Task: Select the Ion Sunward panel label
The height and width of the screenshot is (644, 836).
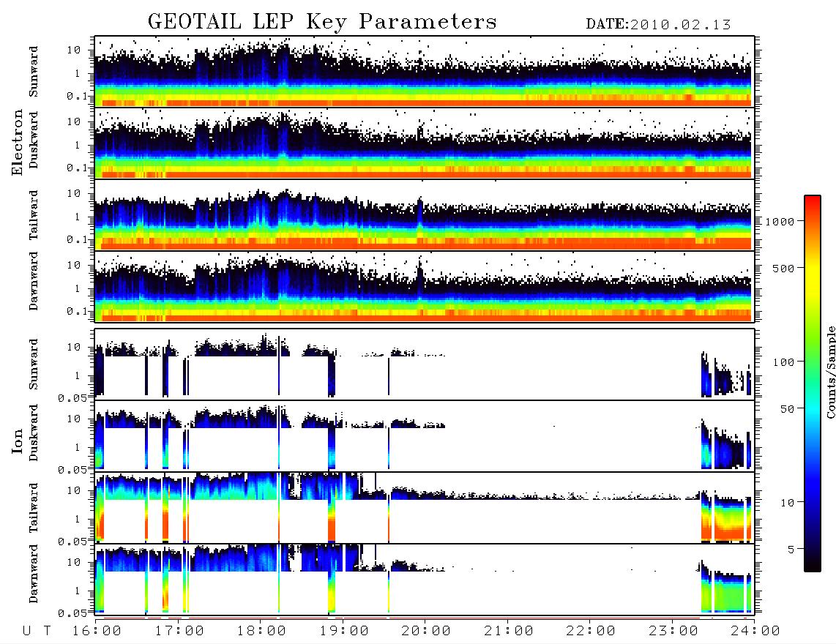Action: pyautogui.click(x=34, y=364)
